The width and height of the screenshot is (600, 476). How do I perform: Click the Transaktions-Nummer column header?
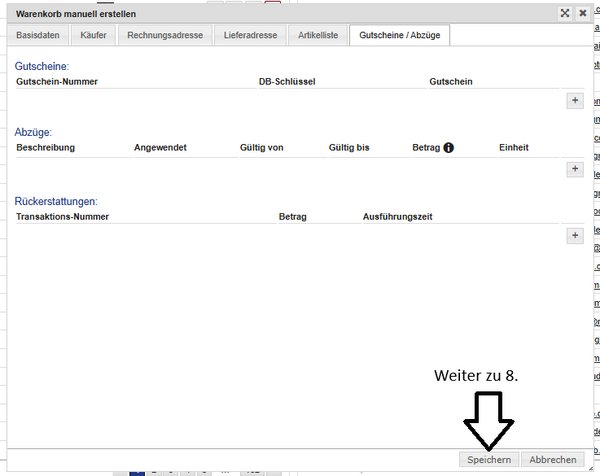coord(62,217)
